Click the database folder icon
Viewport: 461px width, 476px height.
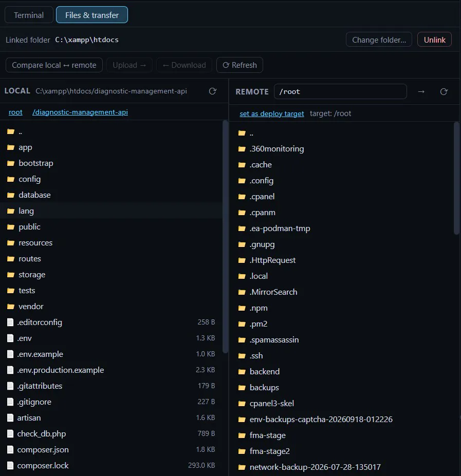(11, 195)
